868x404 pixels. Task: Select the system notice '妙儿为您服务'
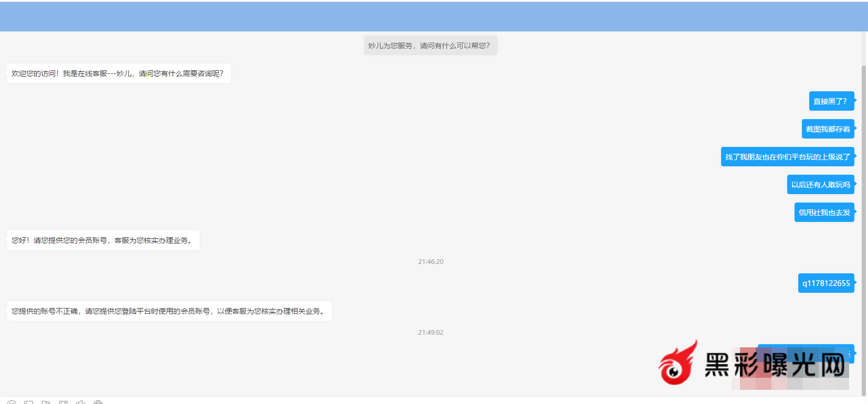(x=430, y=46)
